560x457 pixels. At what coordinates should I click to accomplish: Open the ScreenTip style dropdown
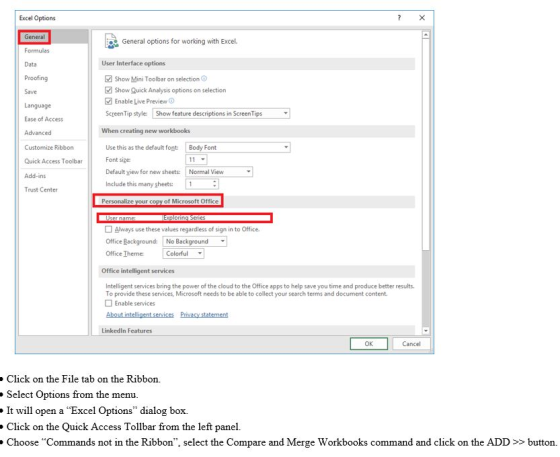[221, 114]
